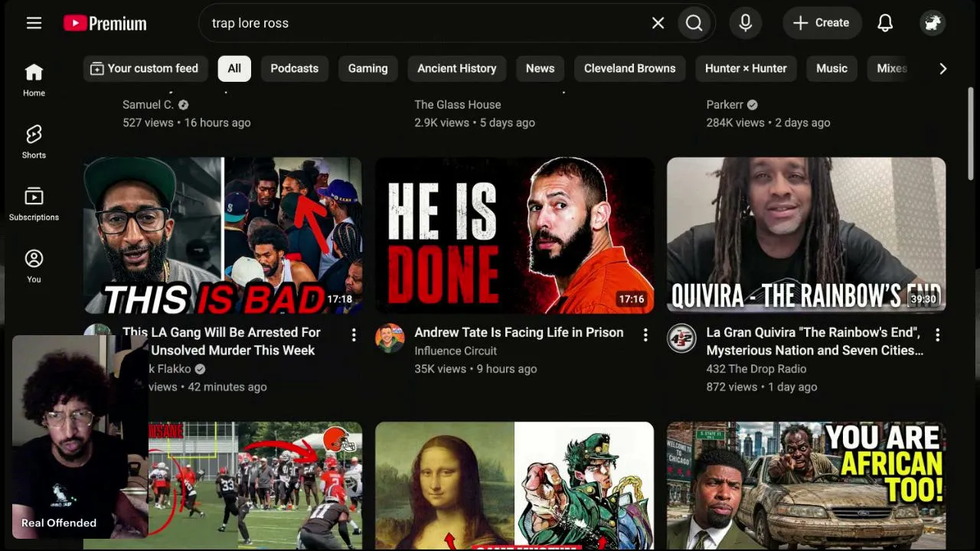Open Subscriptions from the sidebar
The height and width of the screenshot is (551, 980).
tap(34, 204)
